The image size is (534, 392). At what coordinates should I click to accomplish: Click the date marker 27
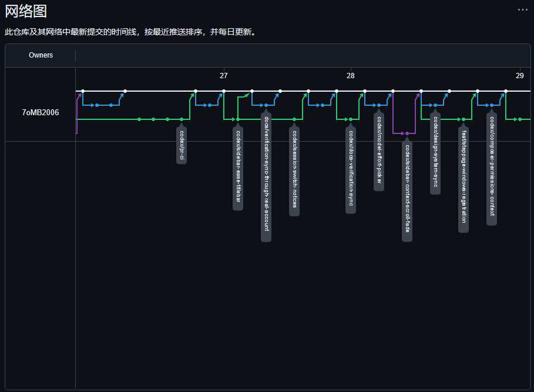coord(223,76)
